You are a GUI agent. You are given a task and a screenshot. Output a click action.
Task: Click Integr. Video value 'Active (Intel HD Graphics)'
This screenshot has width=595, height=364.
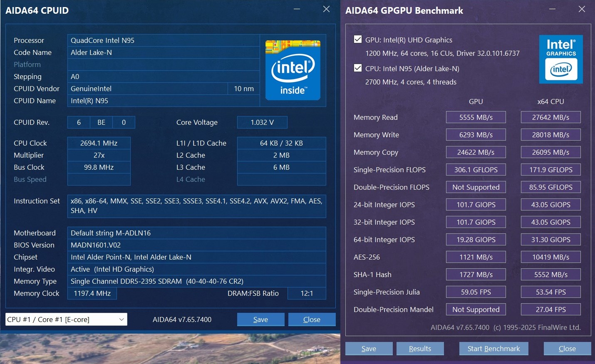[197, 269]
